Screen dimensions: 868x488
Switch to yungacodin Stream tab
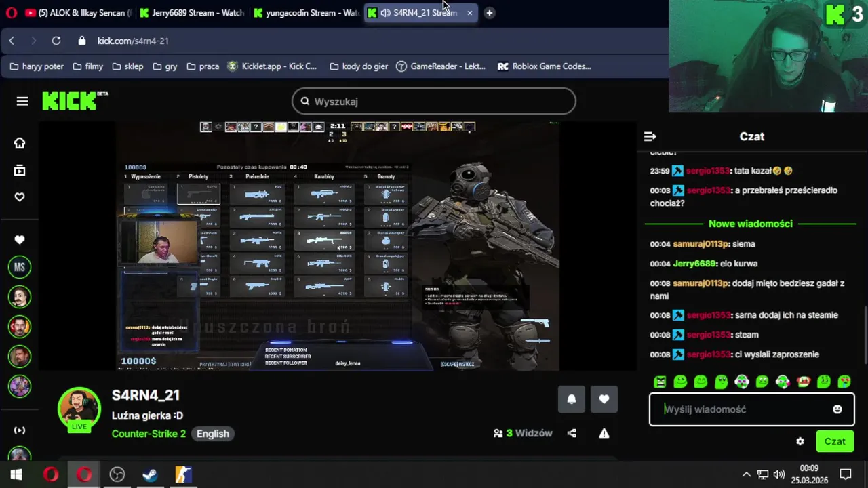306,13
